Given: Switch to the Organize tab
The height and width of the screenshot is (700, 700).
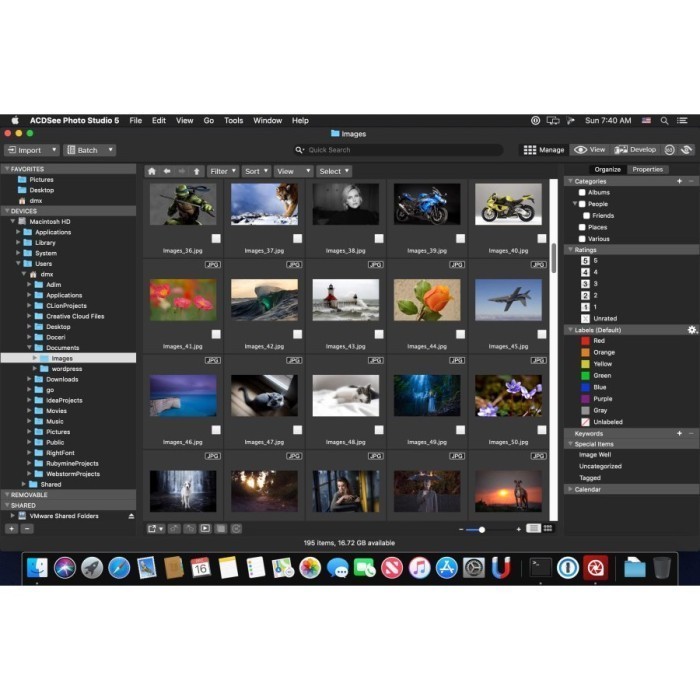Looking at the screenshot, I should [x=608, y=170].
